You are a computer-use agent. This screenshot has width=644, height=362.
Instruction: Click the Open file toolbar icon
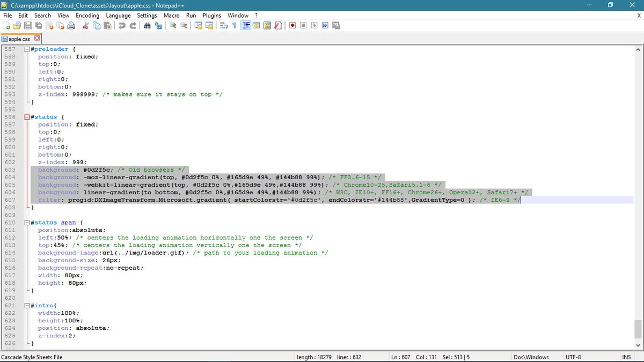click(17, 25)
